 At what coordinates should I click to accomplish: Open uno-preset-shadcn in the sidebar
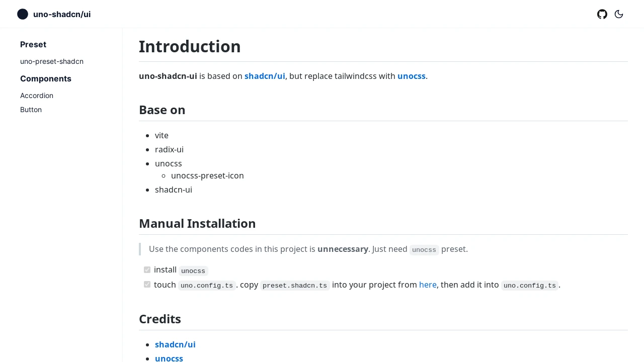52,61
